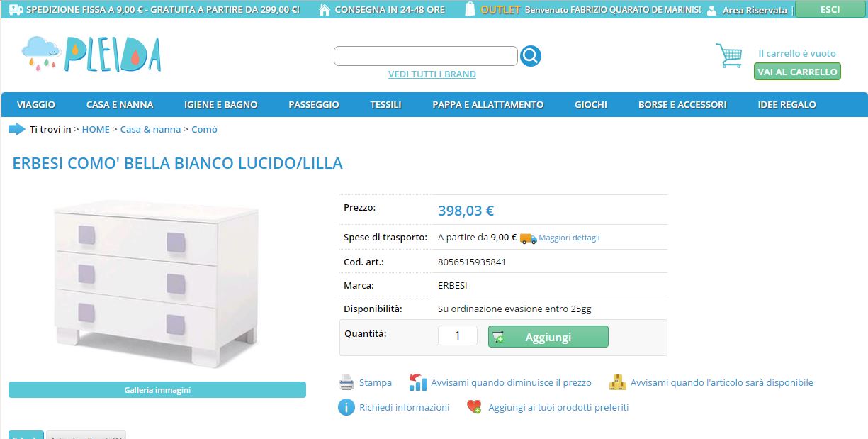The height and width of the screenshot is (439, 868).
Task: Click the availability alert boxes icon
Action: pyautogui.click(x=618, y=382)
